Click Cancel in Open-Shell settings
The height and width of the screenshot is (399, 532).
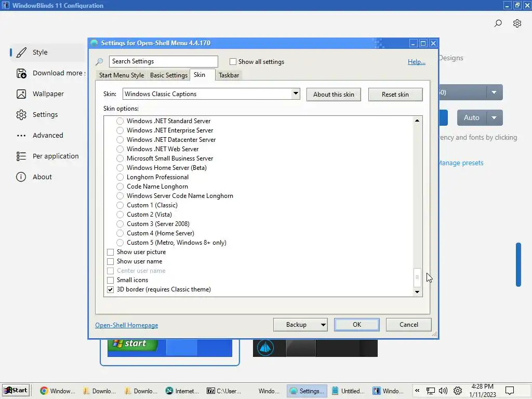[x=408, y=325]
